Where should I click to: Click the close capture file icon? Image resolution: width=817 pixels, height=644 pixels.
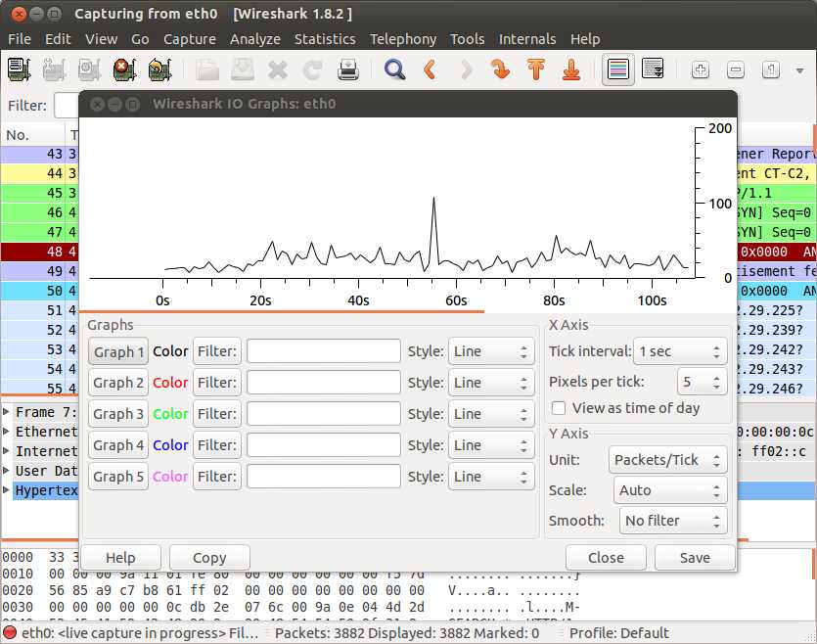(x=278, y=69)
